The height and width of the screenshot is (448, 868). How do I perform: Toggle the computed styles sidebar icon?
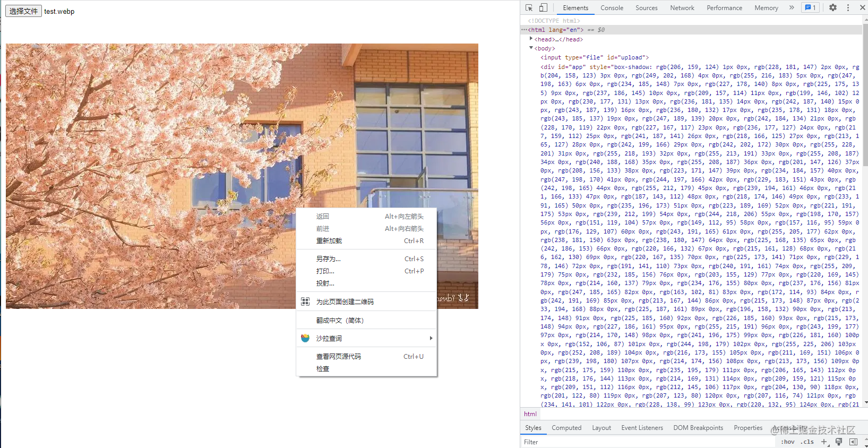coord(853,442)
